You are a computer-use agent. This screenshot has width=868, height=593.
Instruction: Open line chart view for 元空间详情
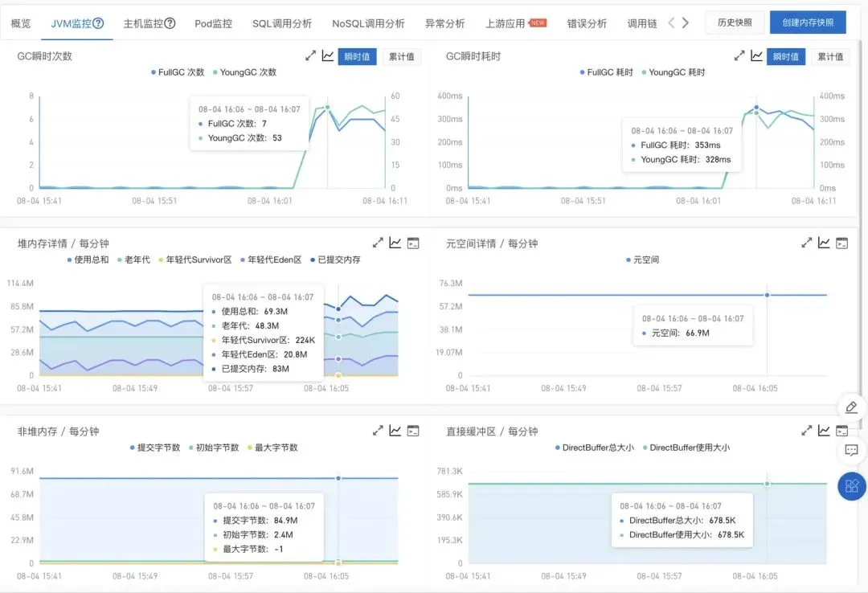click(x=825, y=243)
